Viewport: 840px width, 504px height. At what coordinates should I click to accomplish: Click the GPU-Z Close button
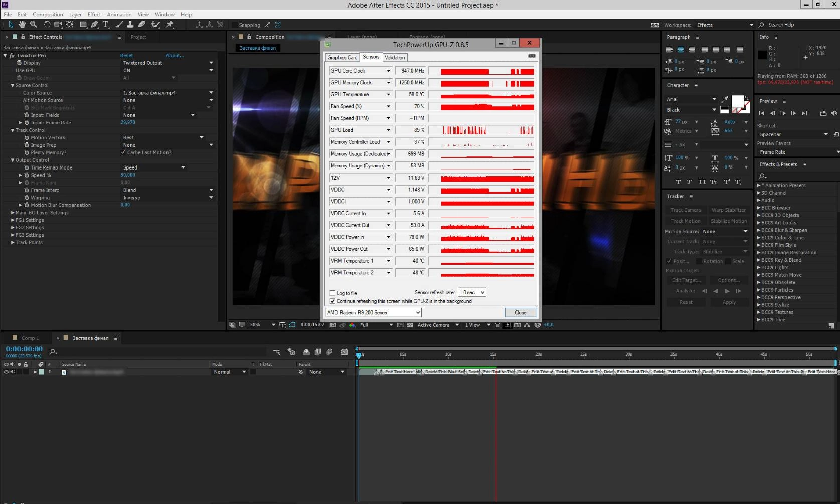point(521,312)
